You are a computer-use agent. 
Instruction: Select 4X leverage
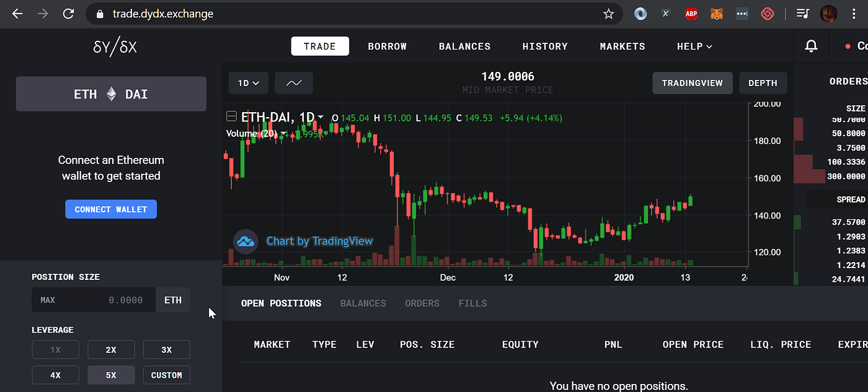pos(55,375)
